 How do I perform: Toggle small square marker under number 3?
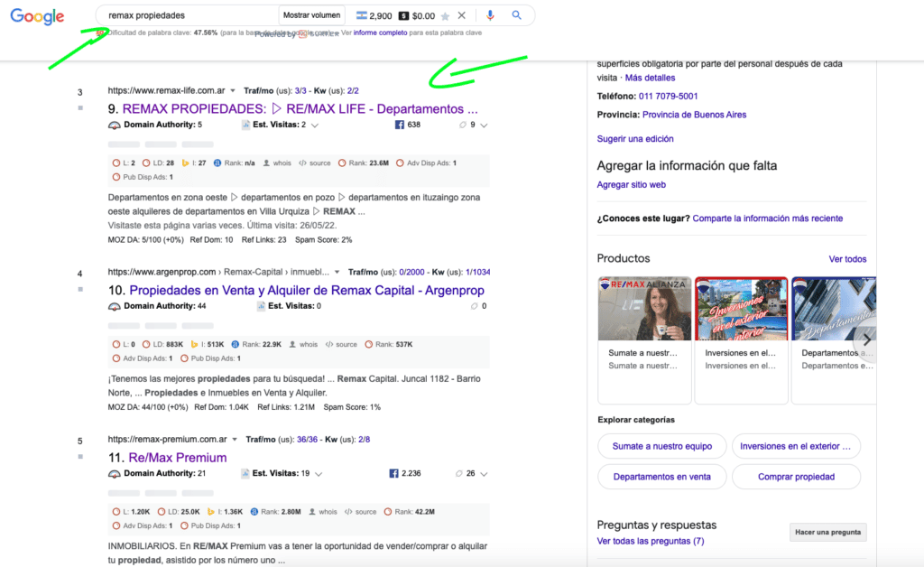coord(80,107)
